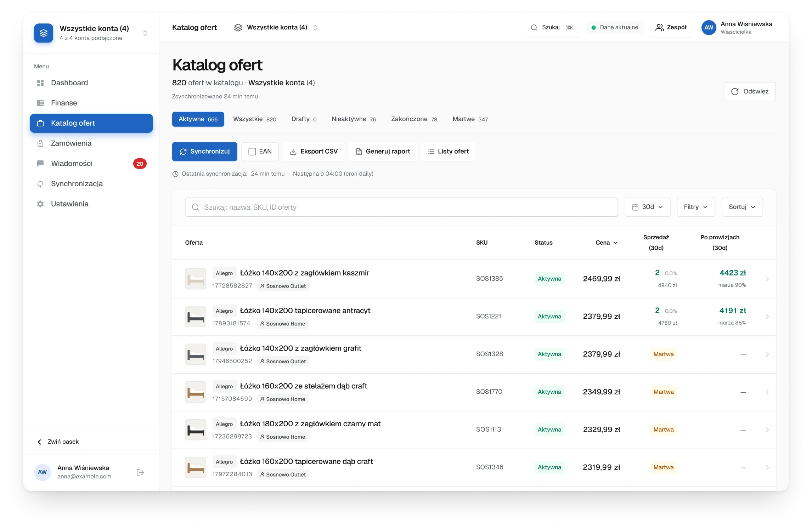812x529 pixels.
Task: Click the clock icon beside Ostatnia synchronizacja
Action: 175,174
